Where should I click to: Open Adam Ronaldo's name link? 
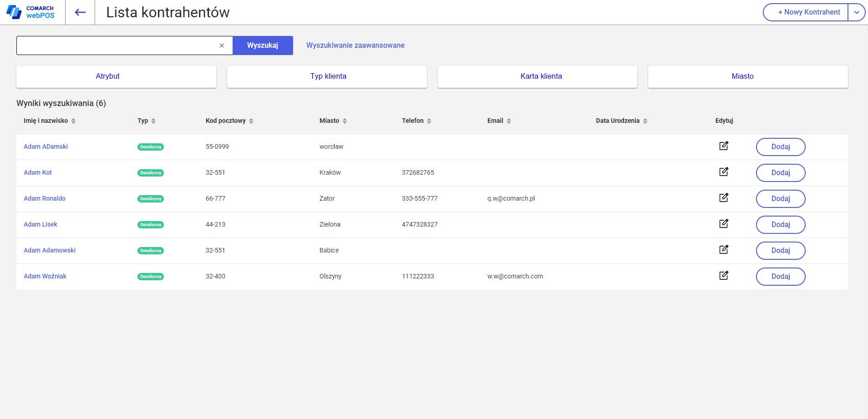[x=45, y=198]
